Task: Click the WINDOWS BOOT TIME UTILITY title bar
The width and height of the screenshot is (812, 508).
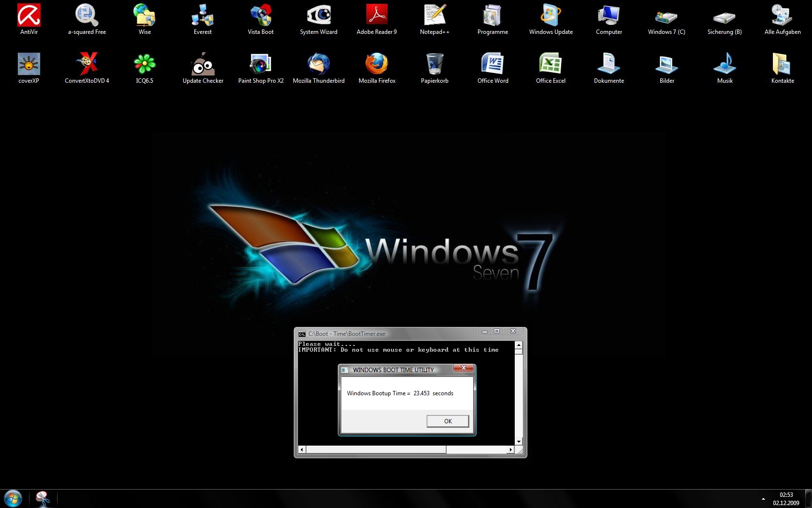Action: [x=396, y=370]
